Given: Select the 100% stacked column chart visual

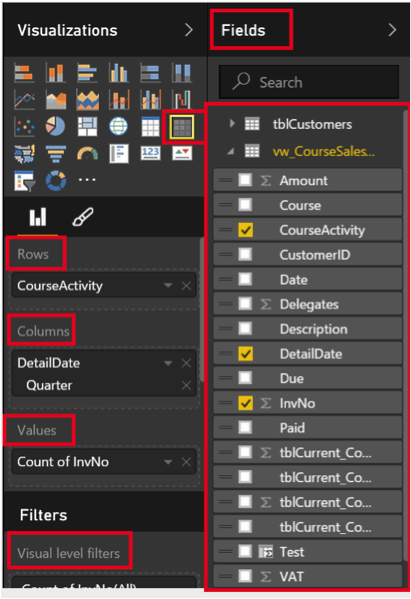Looking at the screenshot, I should (182, 73).
